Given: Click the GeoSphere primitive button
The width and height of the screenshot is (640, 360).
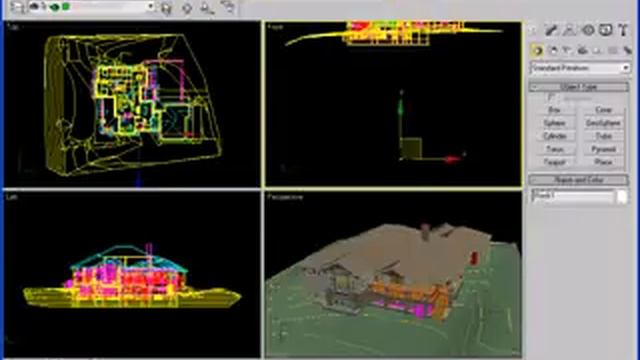Looking at the screenshot, I should [x=603, y=123].
